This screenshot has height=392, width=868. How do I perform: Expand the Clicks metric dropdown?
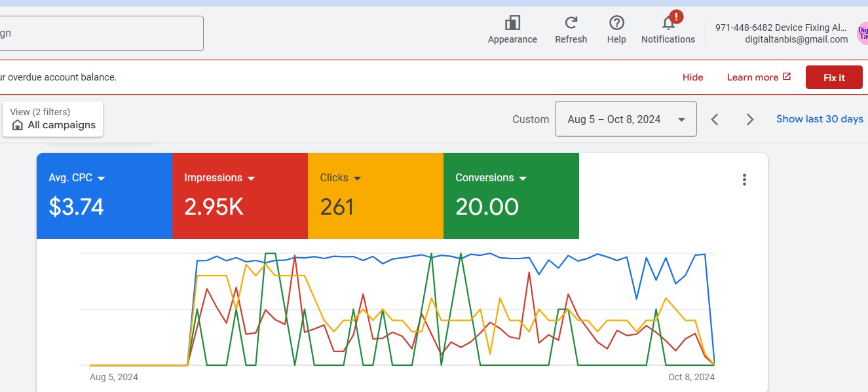[x=358, y=178]
